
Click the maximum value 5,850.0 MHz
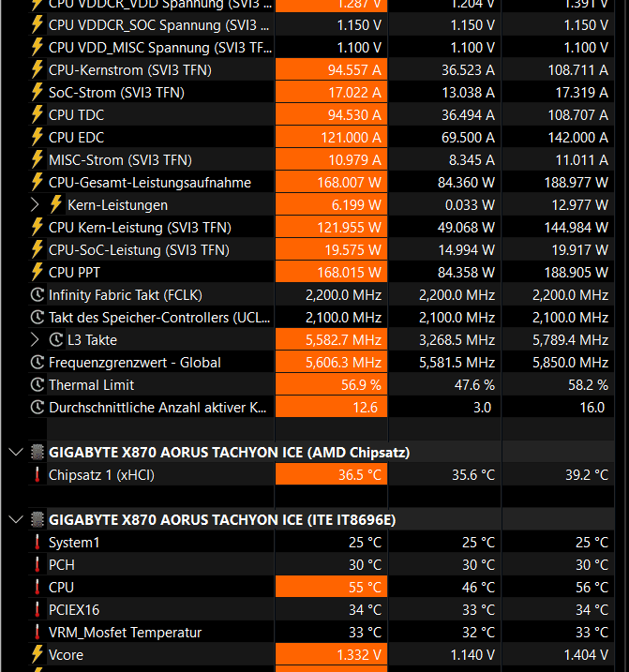tap(570, 363)
